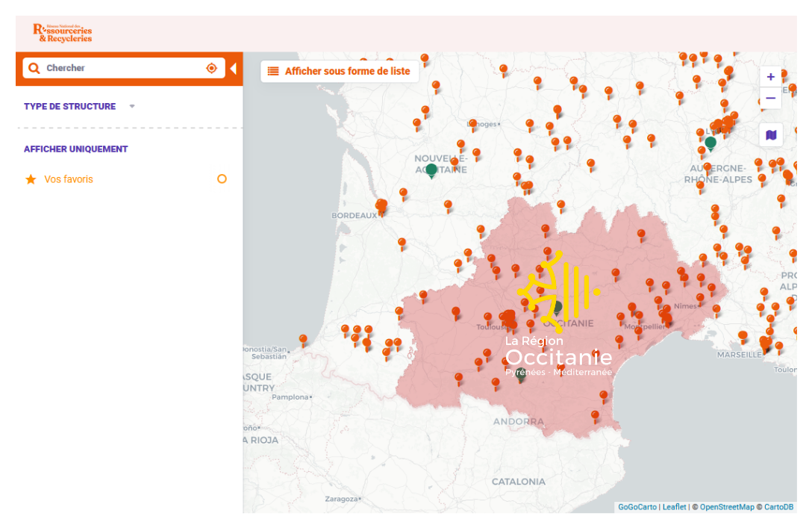Image resolution: width=812 pixels, height=528 pixels.
Task: Expand the Type de structure dropdown arrow
Action: 132,106
